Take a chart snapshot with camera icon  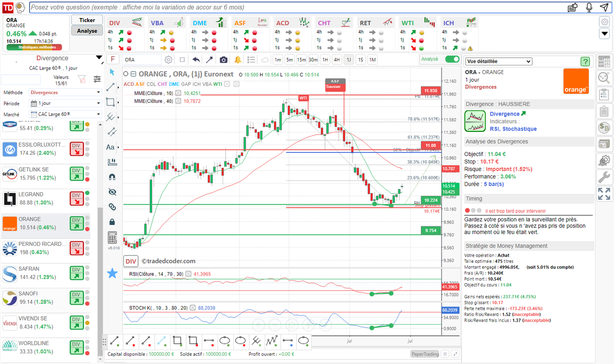224,59
